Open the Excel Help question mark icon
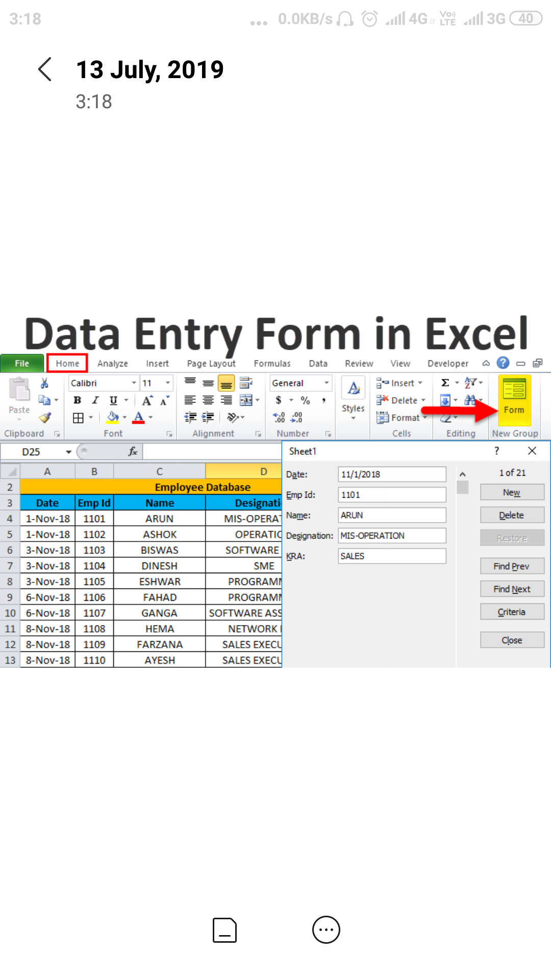 503,363
